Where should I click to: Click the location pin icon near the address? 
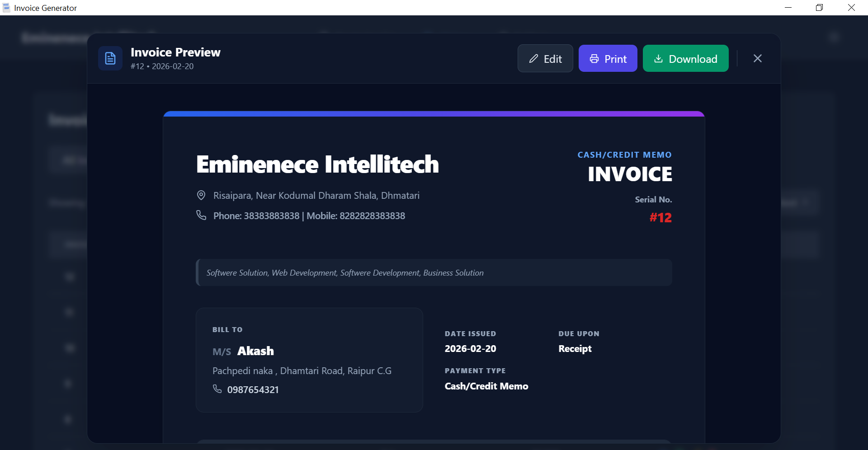[201, 195]
